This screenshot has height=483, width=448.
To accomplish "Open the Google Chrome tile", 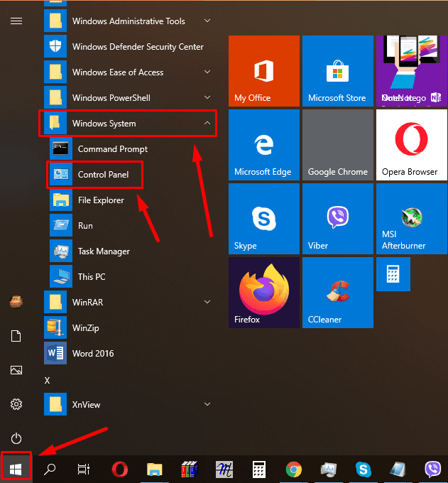I will 338,145.
